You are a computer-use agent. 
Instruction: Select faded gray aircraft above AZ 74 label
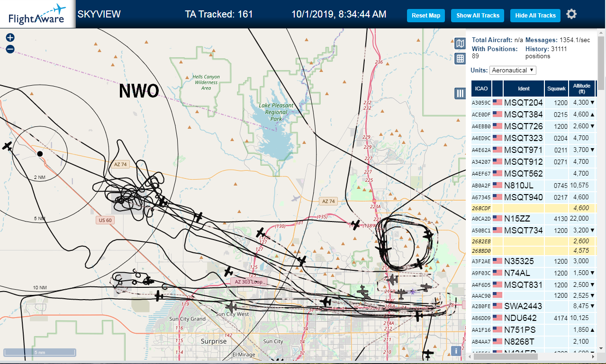pos(297,198)
